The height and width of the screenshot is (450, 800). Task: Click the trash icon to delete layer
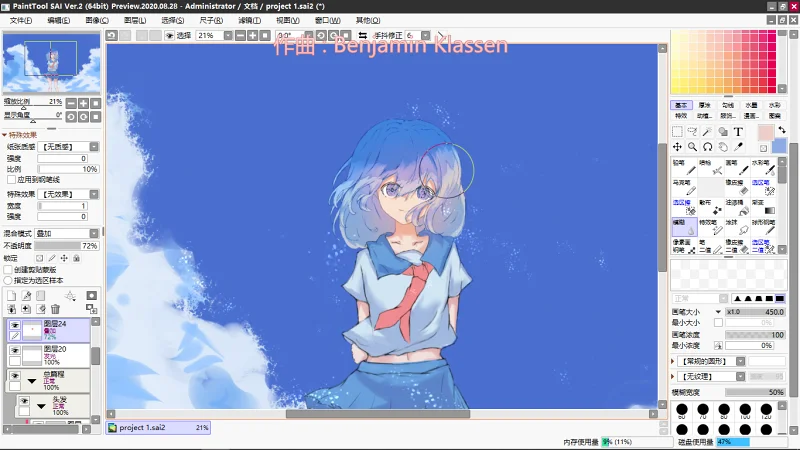click(56, 309)
